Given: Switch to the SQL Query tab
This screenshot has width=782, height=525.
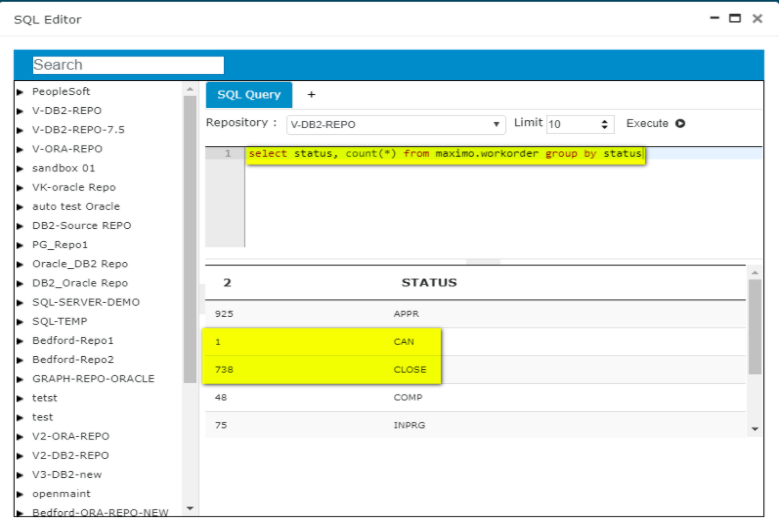Looking at the screenshot, I should [x=249, y=95].
